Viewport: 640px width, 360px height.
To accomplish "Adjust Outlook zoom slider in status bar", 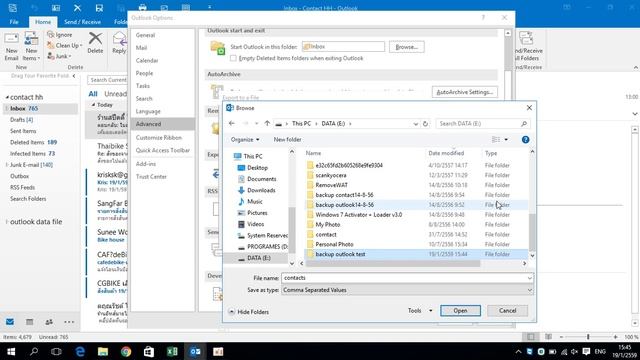I will click(588, 337).
